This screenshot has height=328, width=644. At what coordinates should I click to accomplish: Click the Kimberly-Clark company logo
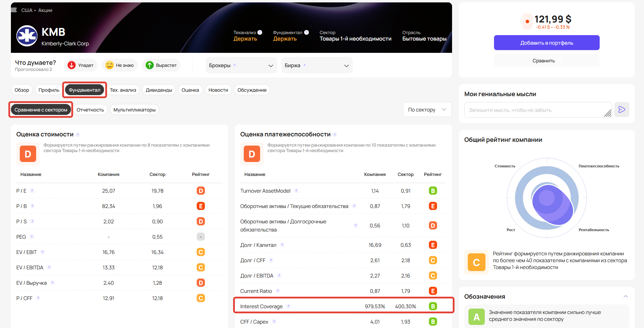[x=27, y=36]
